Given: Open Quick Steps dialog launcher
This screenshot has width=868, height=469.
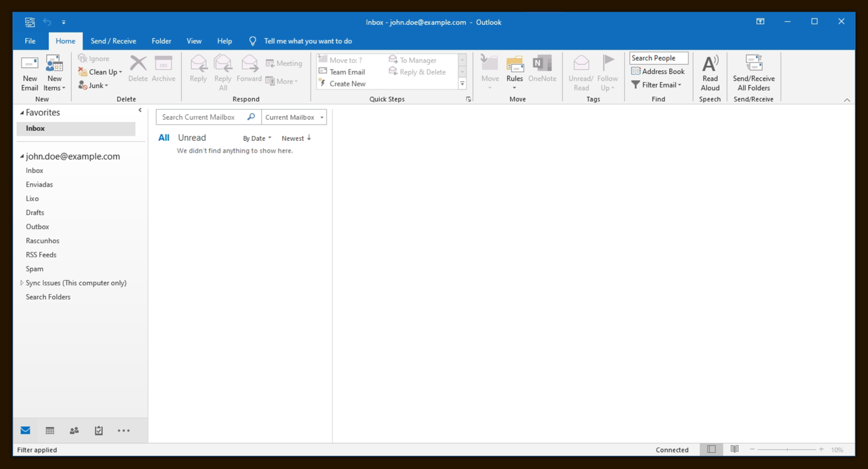Looking at the screenshot, I should (x=468, y=99).
